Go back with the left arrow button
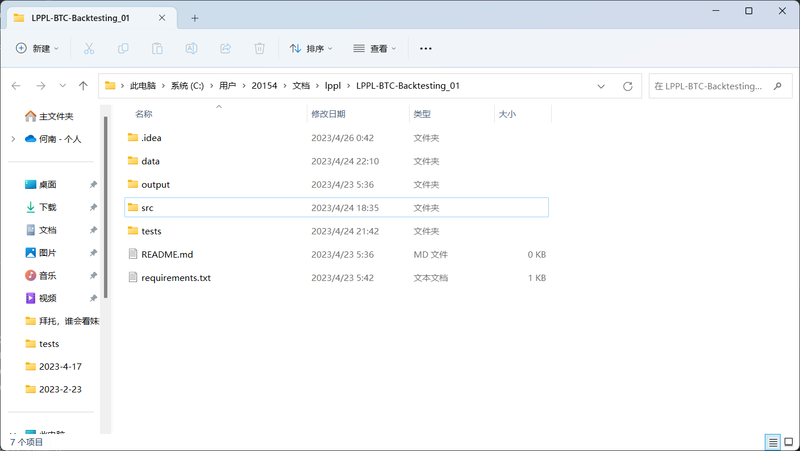800x451 pixels. tap(16, 86)
